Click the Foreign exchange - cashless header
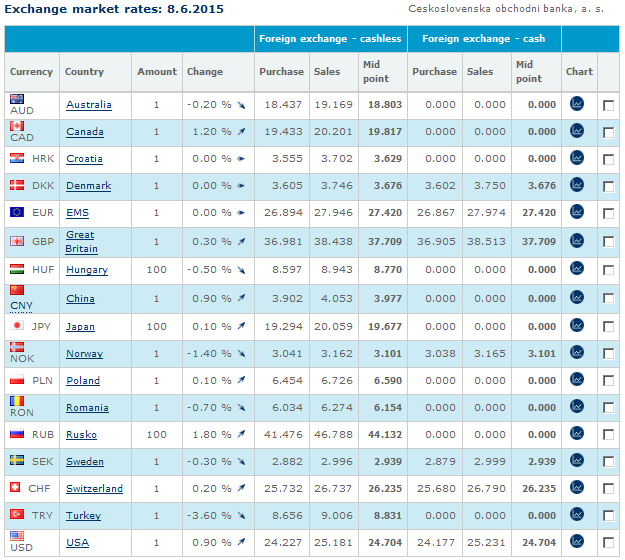The image size is (625, 560). (x=330, y=39)
